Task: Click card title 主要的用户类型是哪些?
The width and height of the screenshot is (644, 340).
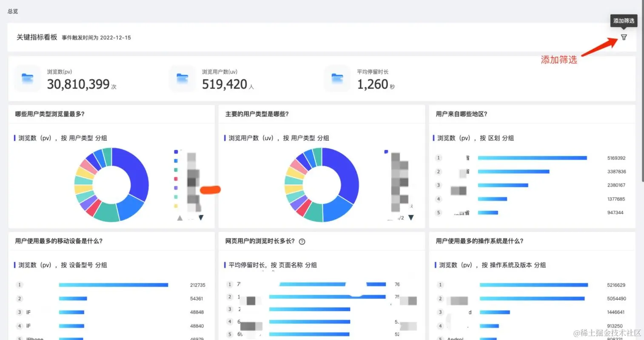Action: 257,114
